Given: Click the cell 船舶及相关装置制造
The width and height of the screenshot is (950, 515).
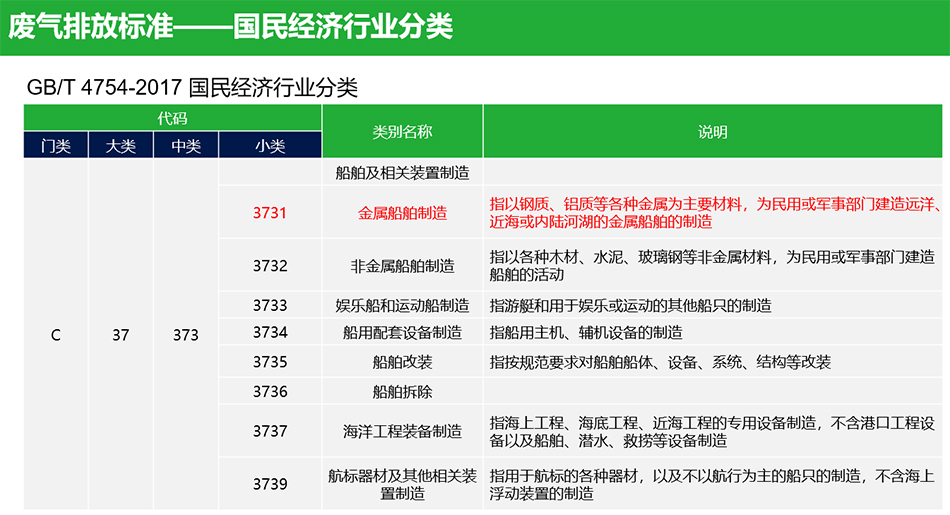Looking at the screenshot, I should pos(402,173).
